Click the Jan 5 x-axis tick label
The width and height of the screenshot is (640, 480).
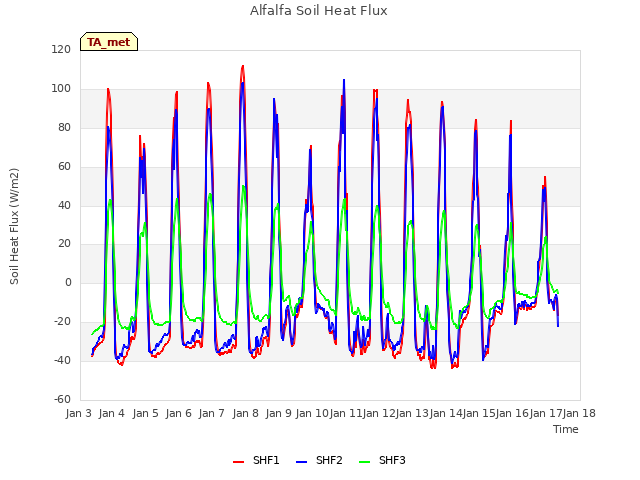click(145, 413)
